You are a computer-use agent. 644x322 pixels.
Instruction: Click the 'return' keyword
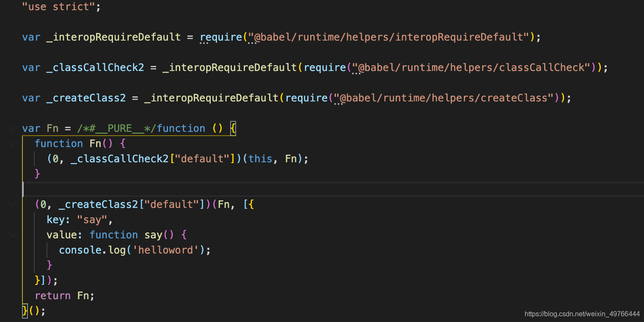[52, 296]
